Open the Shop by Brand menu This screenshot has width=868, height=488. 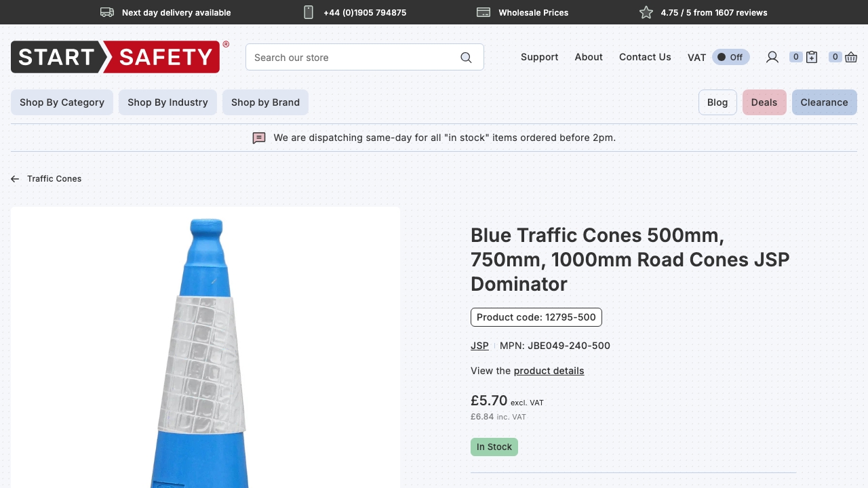[265, 102]
